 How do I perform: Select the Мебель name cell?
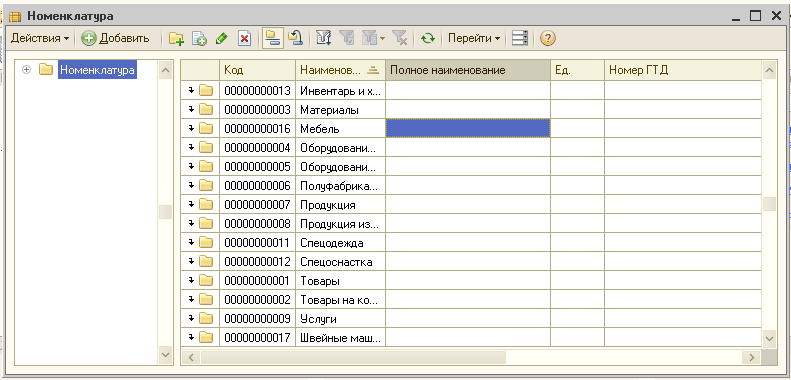tap(341, 129)
